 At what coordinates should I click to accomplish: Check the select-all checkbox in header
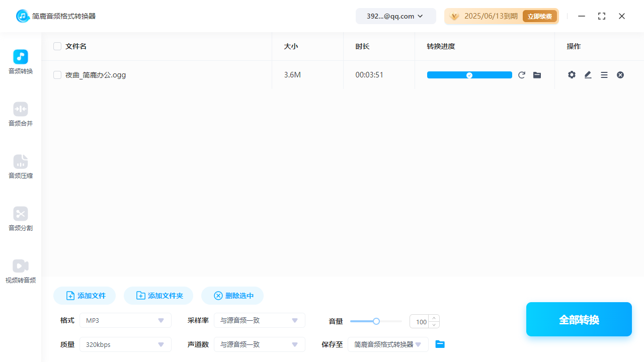(x=57, y=46)
